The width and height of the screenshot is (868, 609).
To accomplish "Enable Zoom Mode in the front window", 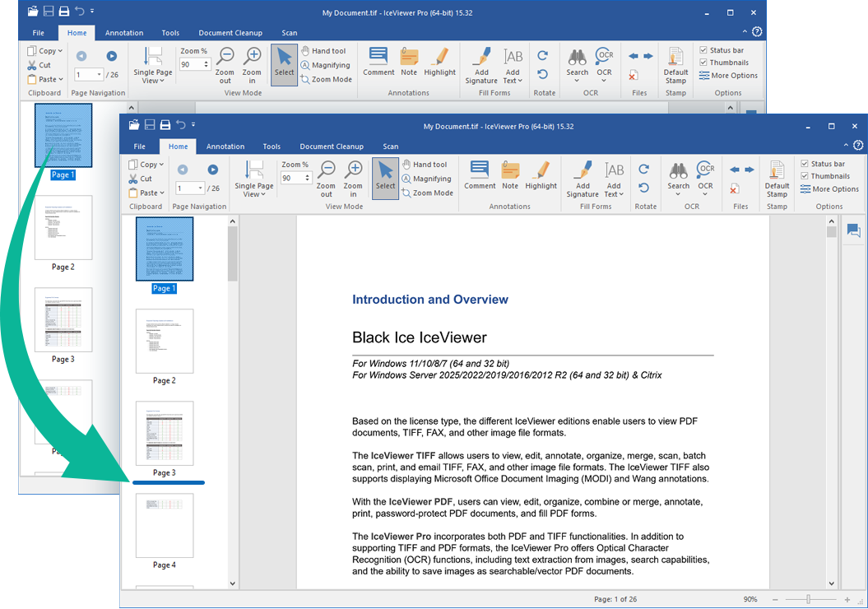I will [x=427, y=193].
